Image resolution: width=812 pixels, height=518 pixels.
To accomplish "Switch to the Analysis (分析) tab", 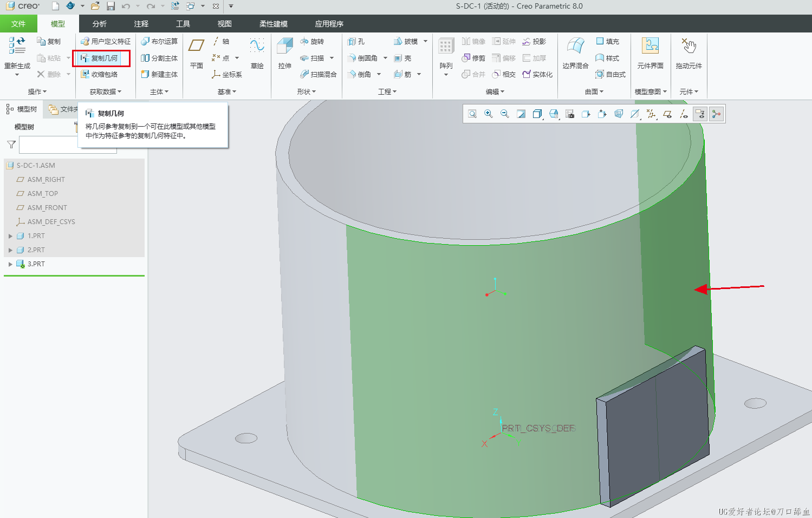I will click(100, 24).
